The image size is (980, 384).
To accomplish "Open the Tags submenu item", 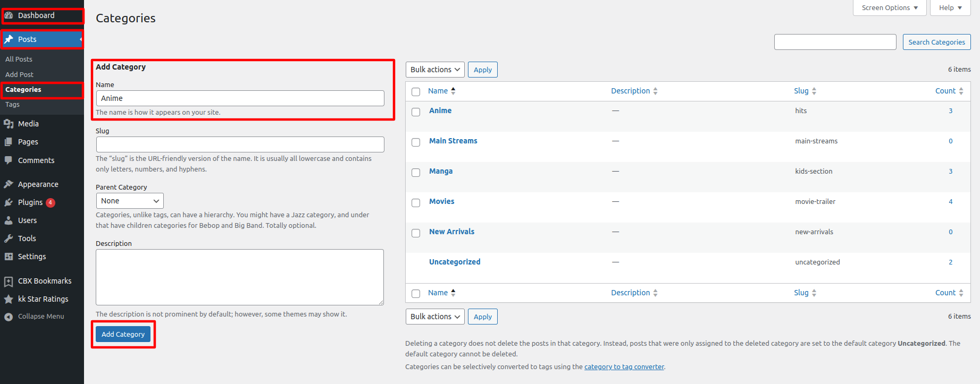I will (13, 105).
